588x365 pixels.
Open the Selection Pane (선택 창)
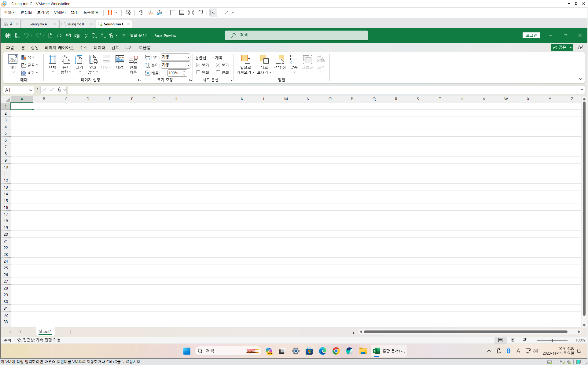click(x=280, y=62)
